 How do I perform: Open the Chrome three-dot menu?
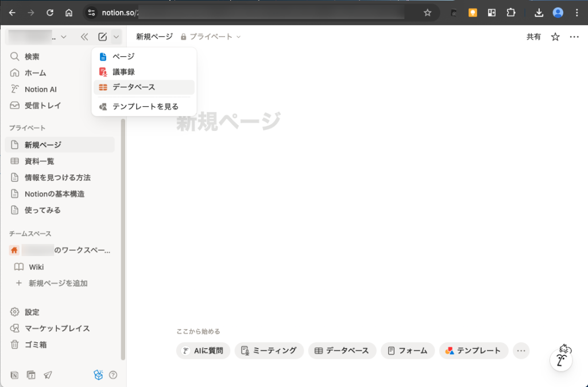[577, 13]
